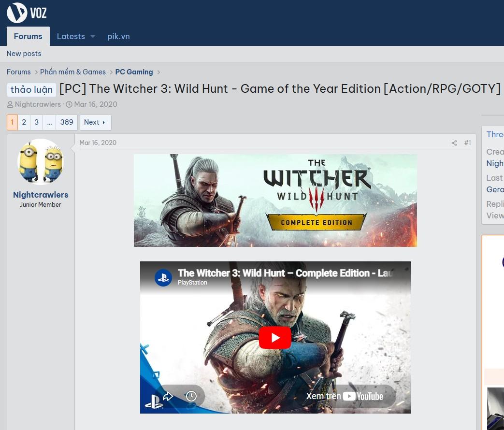Open the video title link

point(285,273)
